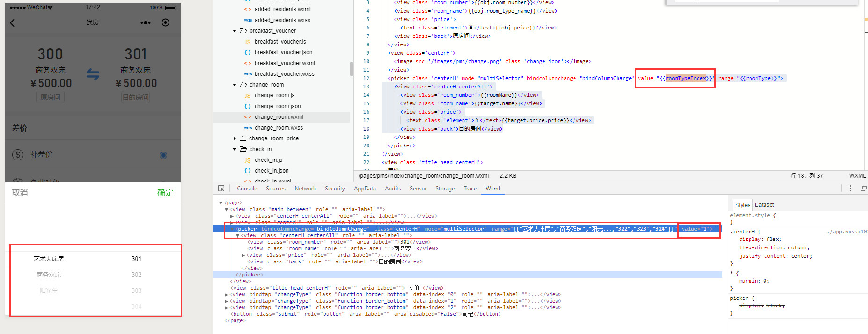Expand the change_room_price folder
Viewport: 868px width, 334px height.
(x=235, y=138)
